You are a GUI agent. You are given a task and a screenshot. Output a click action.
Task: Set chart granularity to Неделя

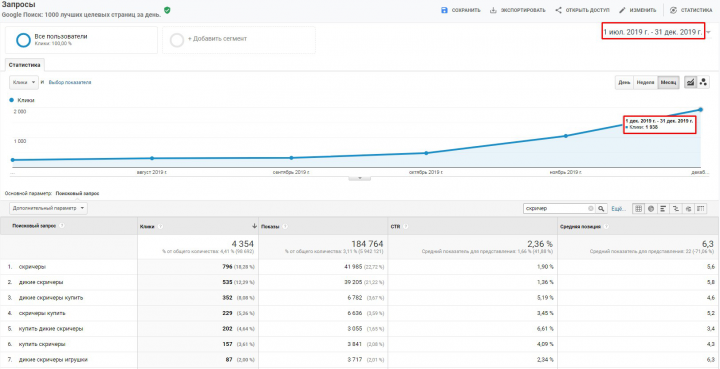pos(645,83)
